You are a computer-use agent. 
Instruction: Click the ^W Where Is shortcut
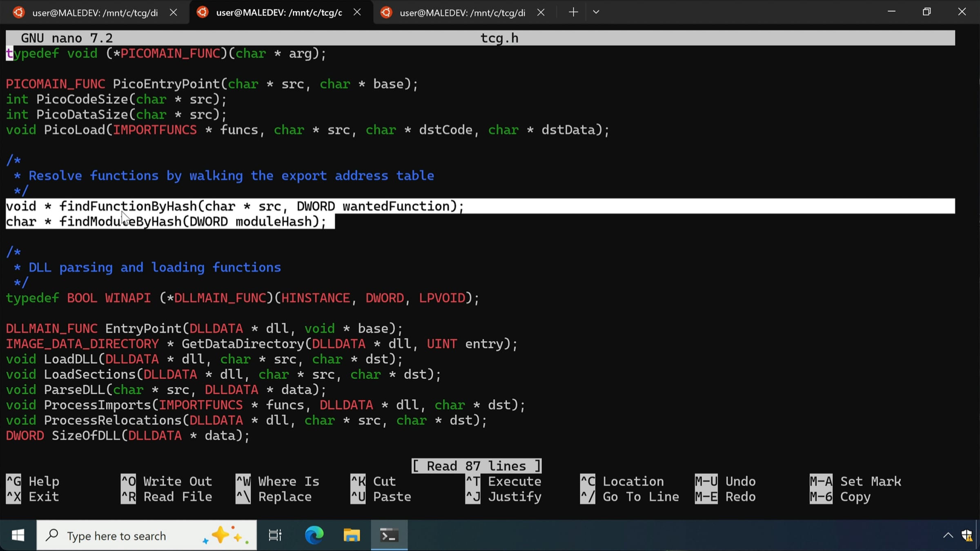tap(278, 481)
